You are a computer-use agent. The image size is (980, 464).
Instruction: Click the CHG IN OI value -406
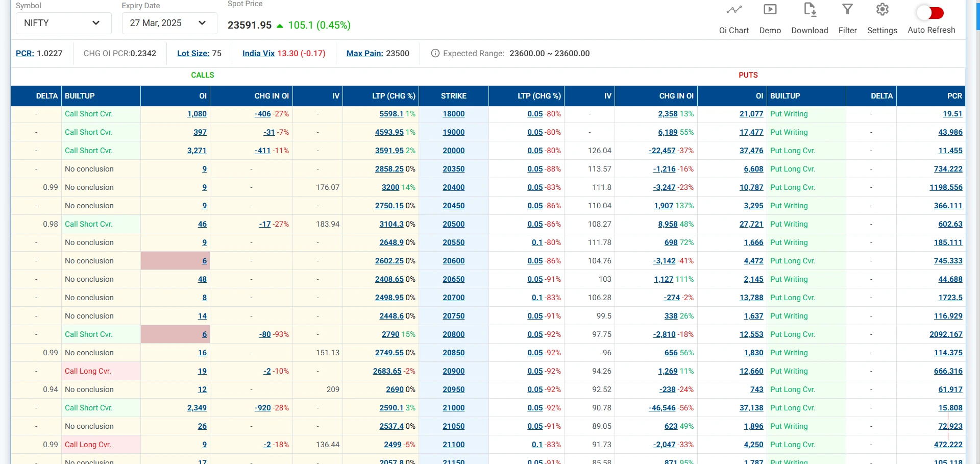pos(263,114)
